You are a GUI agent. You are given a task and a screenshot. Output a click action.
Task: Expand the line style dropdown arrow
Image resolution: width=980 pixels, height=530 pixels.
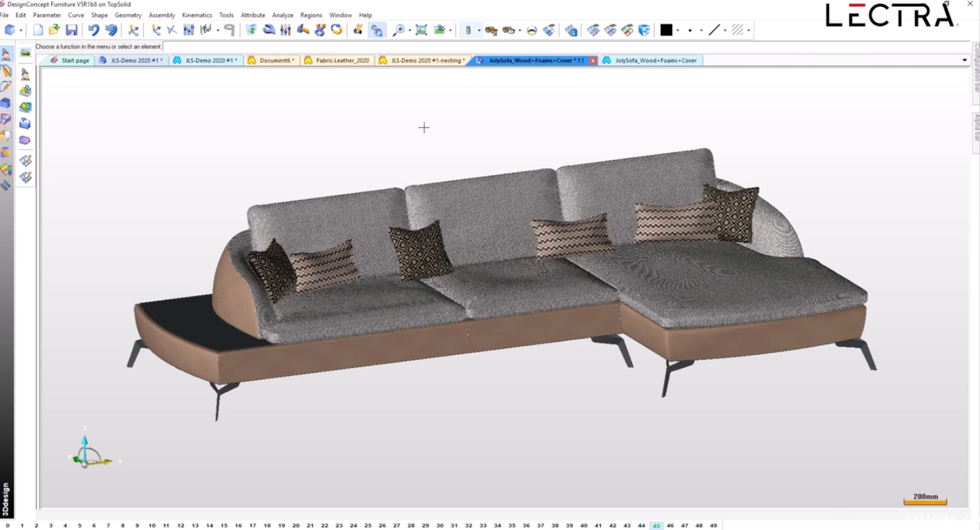[725, 30]
